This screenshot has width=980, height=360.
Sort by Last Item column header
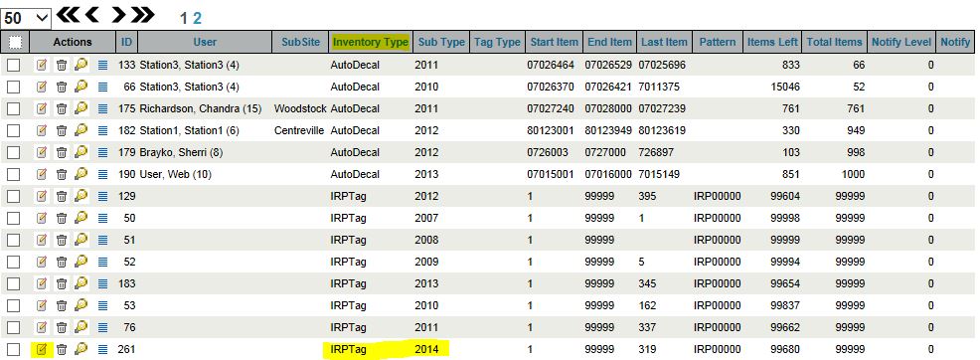664,42
